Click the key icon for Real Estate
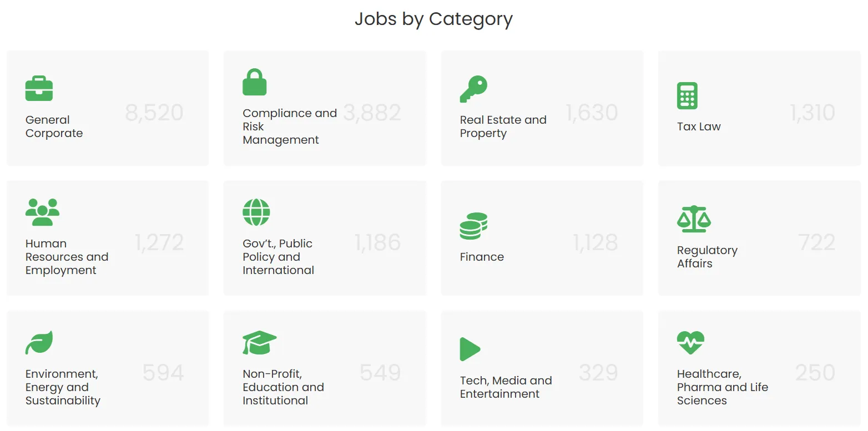 coord(473,89)
